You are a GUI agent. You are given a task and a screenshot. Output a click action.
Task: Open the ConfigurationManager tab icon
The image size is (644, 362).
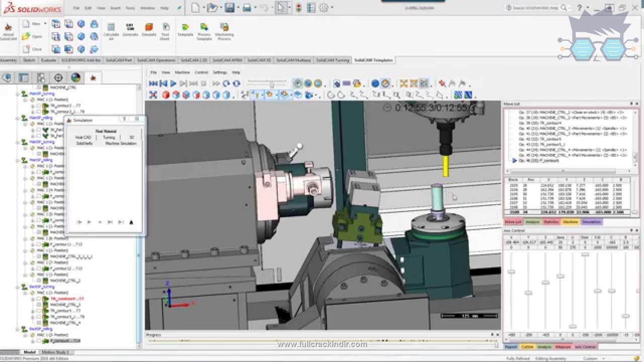pos(41,77)
